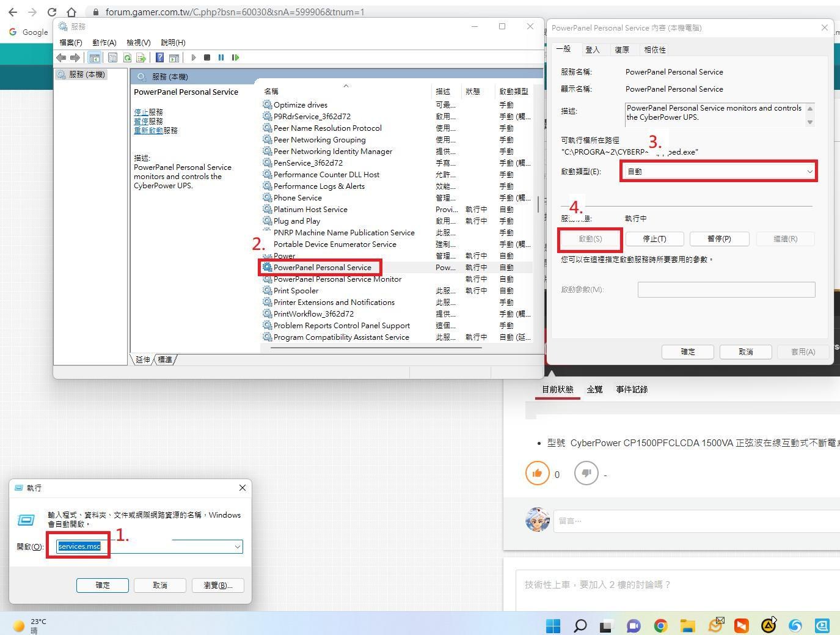Click the Restart Service toolbar icon
Image resolution: width=840 pixels, height=635 pixels.
235,57
